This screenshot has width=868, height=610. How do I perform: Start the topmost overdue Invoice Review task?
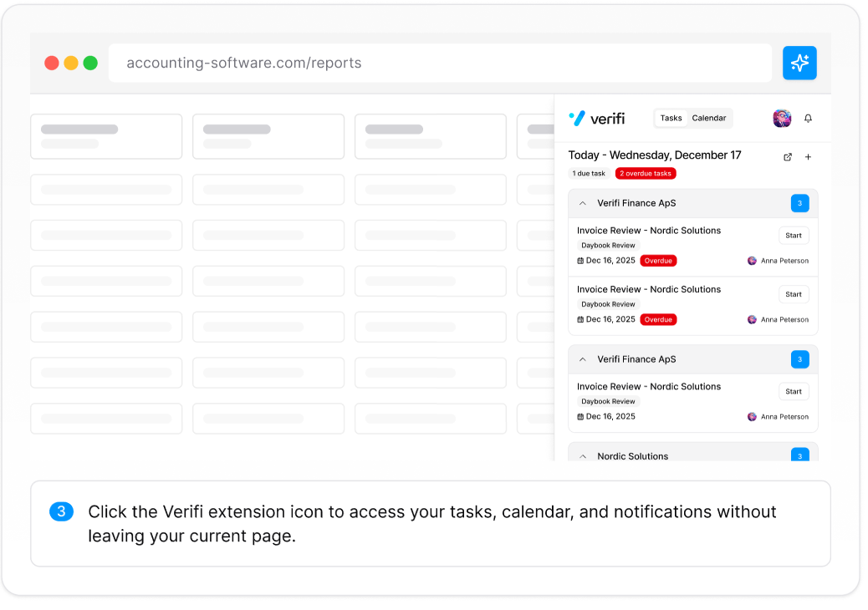click(794, 236)
